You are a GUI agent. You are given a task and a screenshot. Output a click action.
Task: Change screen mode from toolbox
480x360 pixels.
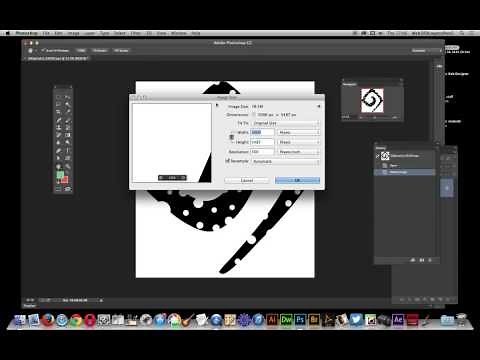click(x=68, y=189)
